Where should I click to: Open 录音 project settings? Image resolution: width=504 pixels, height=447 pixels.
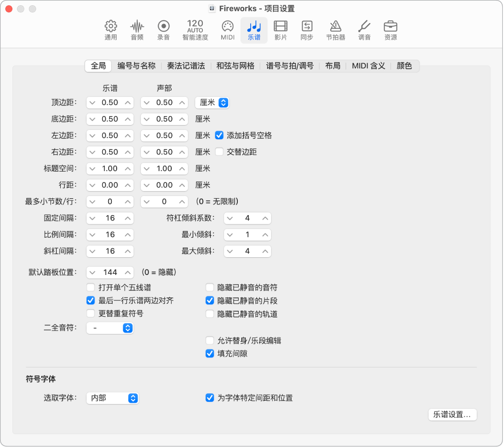163,29
